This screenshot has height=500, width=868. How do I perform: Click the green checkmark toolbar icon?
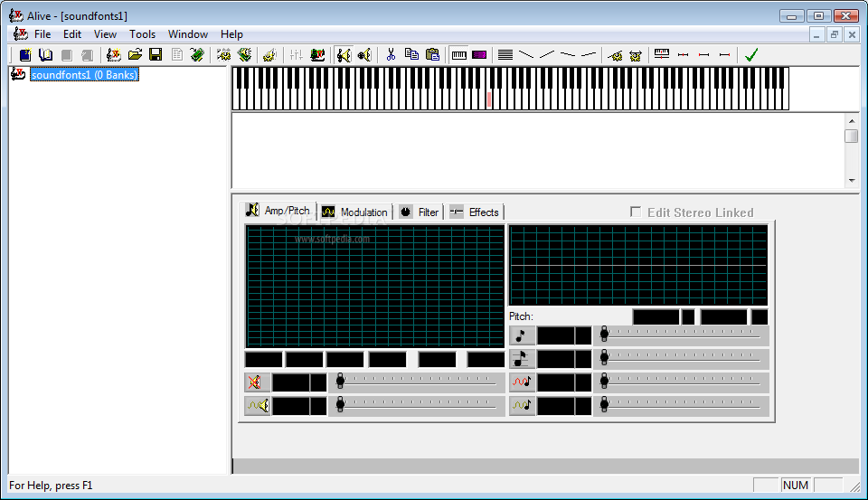click(x=751, y=55)
